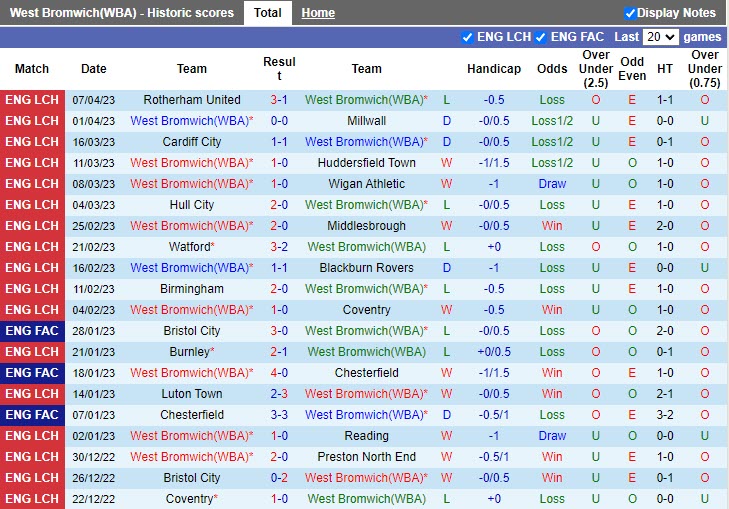Click Cardiff City team name
Viewport: 729px width, 509px height.
point(192,142)
